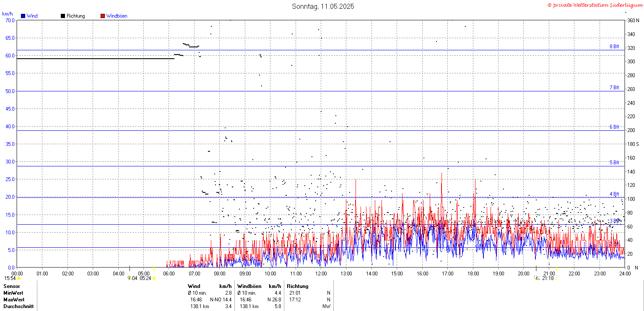The image size is (644, 311).
Task: Click the blue Wind legend square
Action: 23,16
